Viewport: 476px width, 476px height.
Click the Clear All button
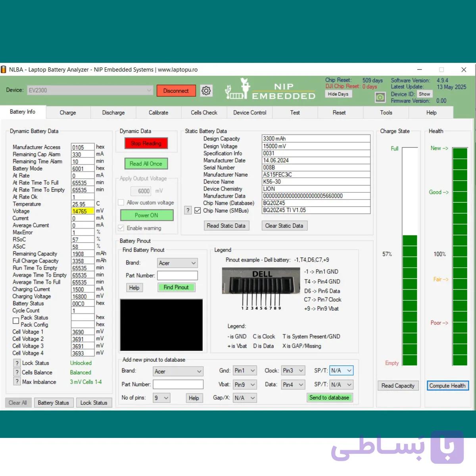18,403
